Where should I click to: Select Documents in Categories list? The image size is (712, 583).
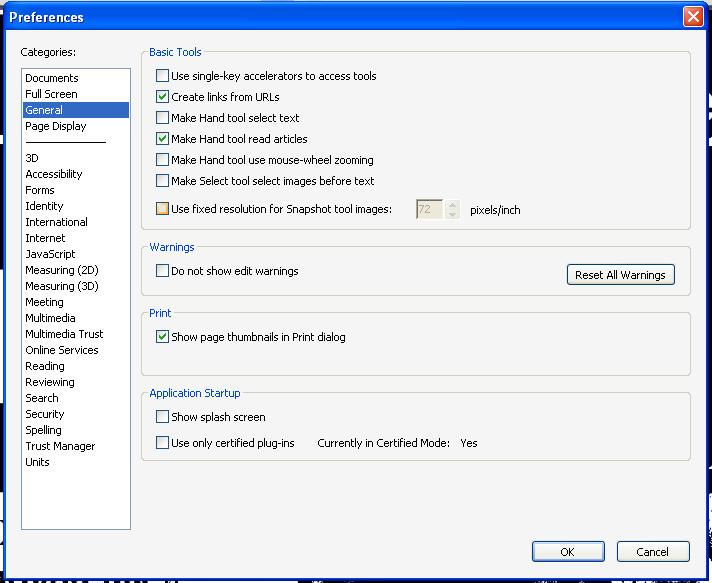52,78
